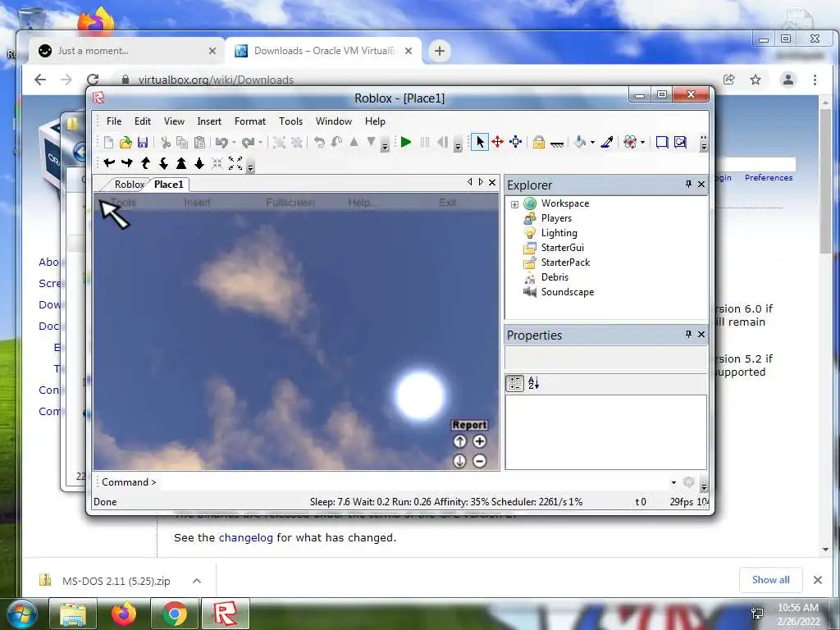Pan camera right with right arrow
The image size is (840, 630).
pyautogui.click(x=127, y=163)
